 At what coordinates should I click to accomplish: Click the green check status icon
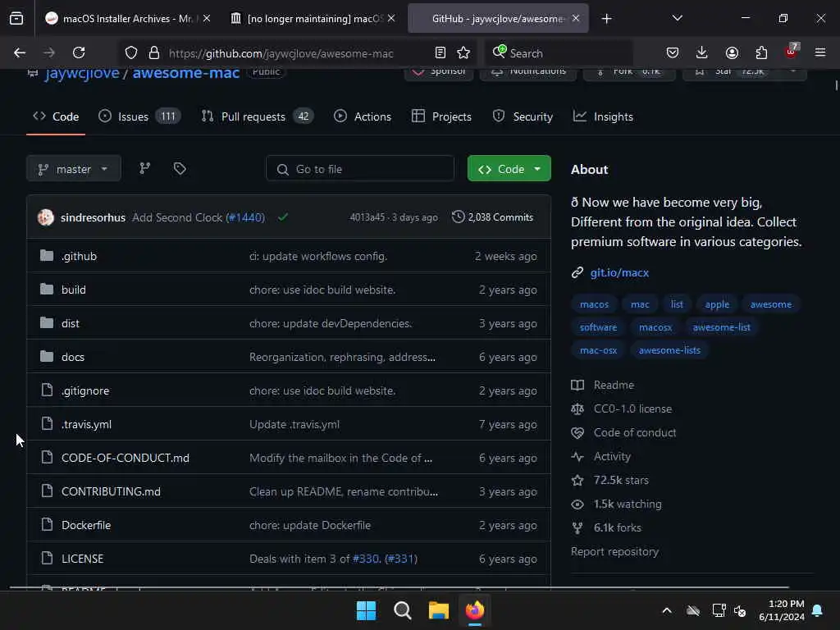click(x=283, y=217)
